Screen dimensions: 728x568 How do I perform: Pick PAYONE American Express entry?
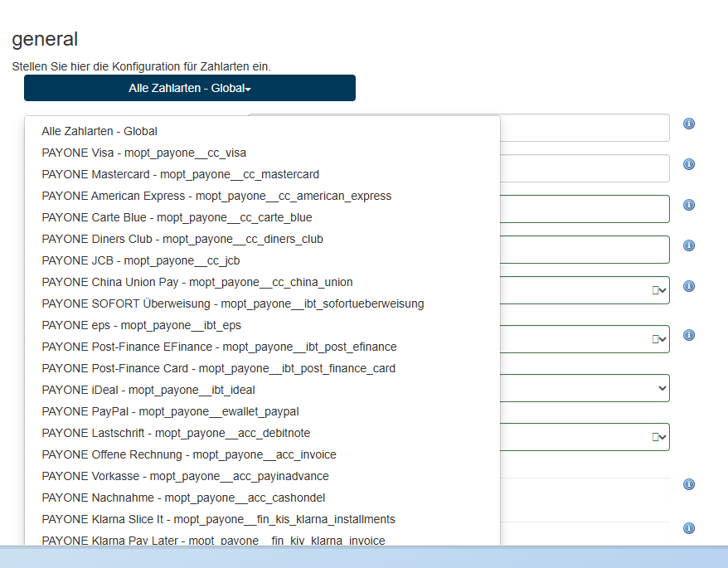[216, 196]
